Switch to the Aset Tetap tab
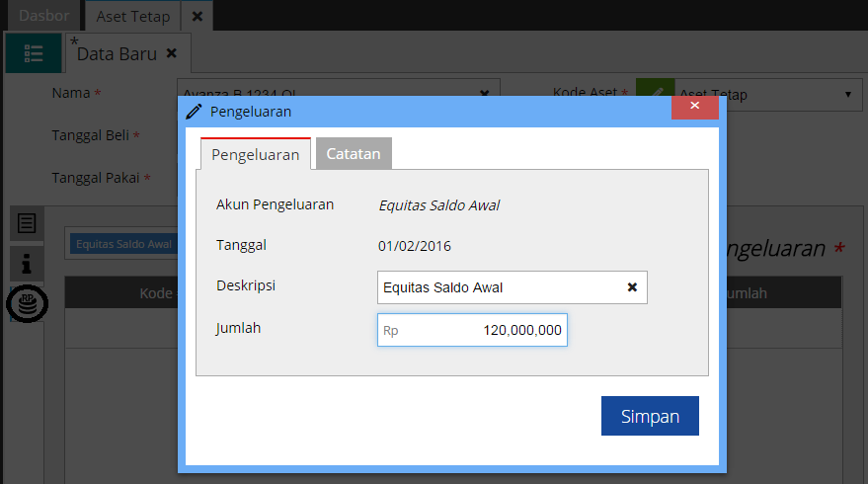The height and width of the screenshot is (484, 868). click(x=132, y=16)
